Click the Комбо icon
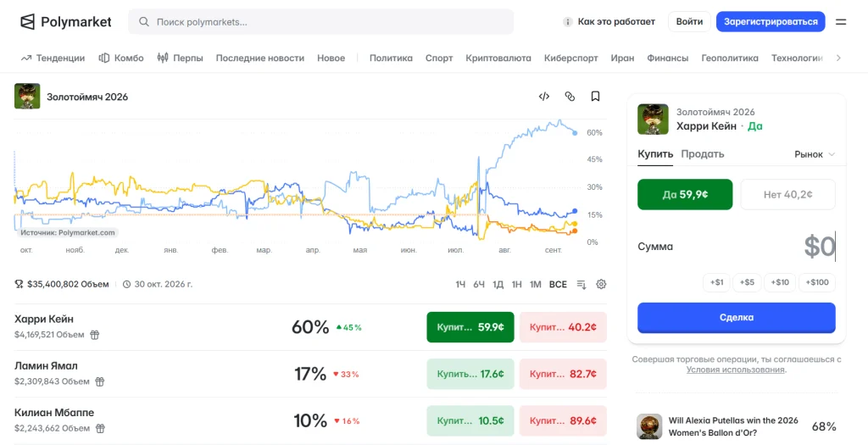868x445 pixels. (x=103, y=58)
